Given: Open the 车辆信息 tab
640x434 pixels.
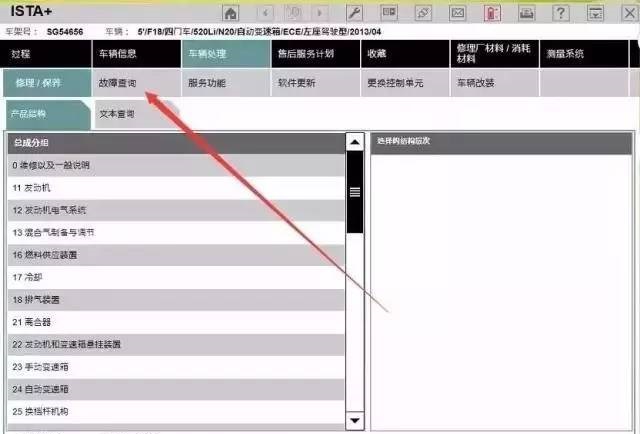Looking at the screenshot, I should pyautogui.click(x=137, y=54).
